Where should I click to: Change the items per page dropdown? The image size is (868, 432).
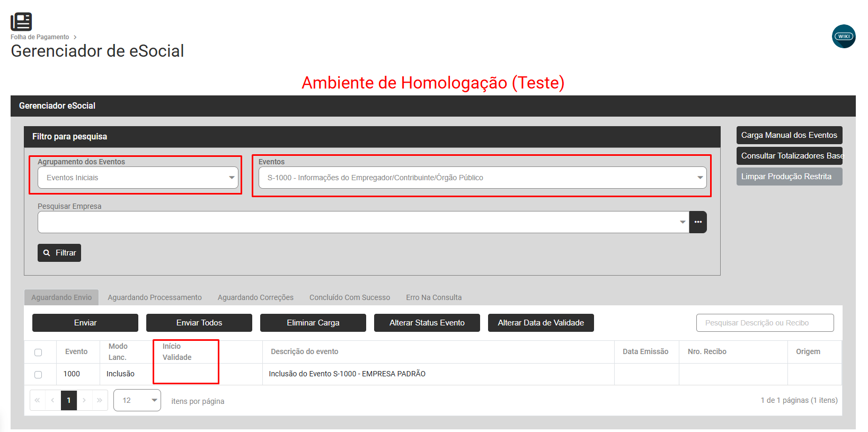(137, 400)
